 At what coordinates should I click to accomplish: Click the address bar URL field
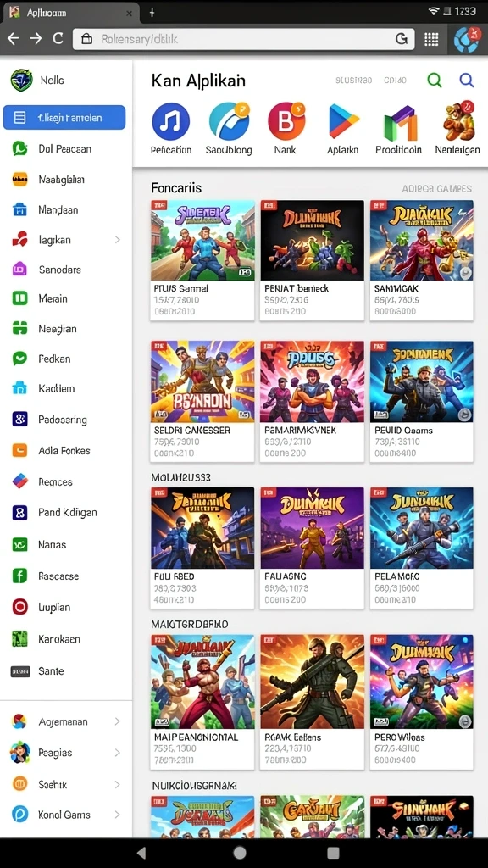tap(243, 39)
